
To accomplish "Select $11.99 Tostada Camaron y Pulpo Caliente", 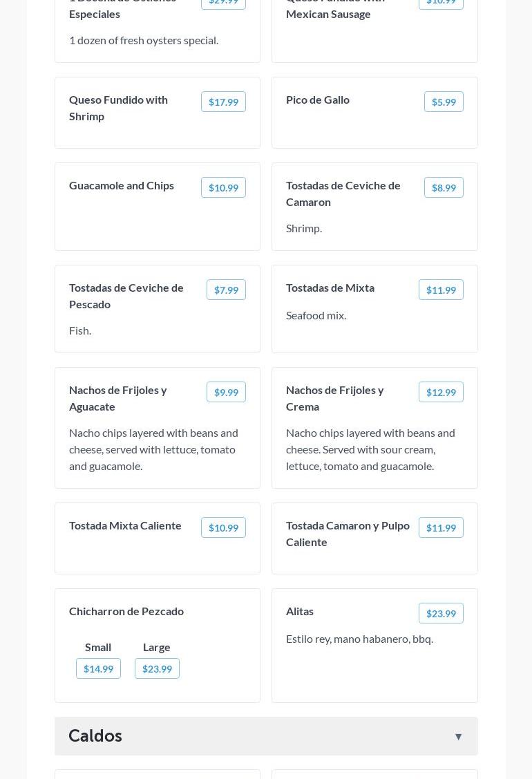I will (x=441, y=527).
